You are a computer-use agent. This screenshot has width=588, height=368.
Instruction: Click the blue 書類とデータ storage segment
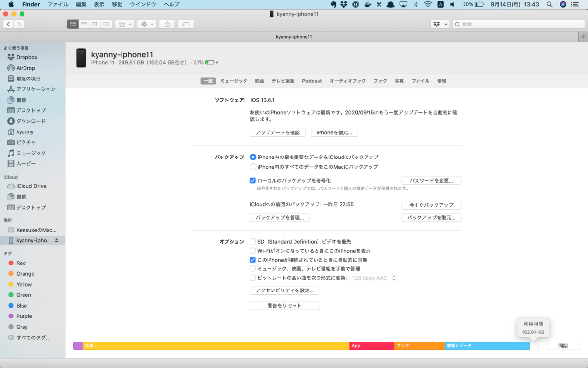487,346
